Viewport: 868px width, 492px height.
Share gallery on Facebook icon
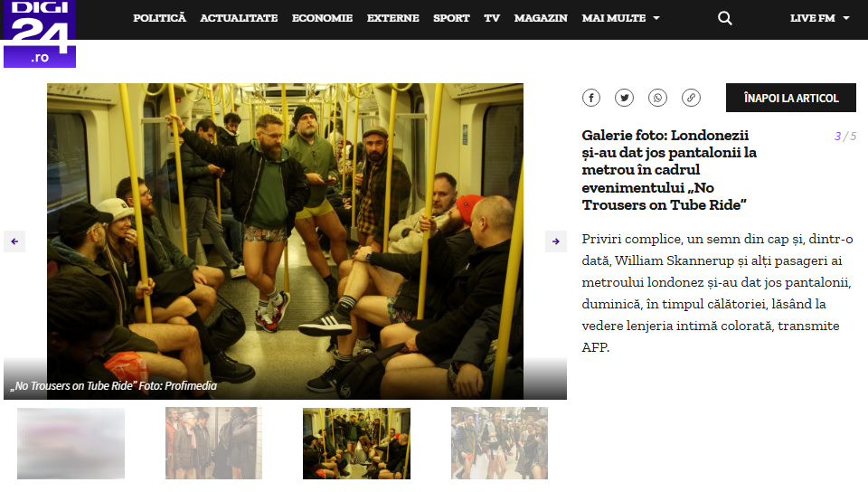[591, 98]
